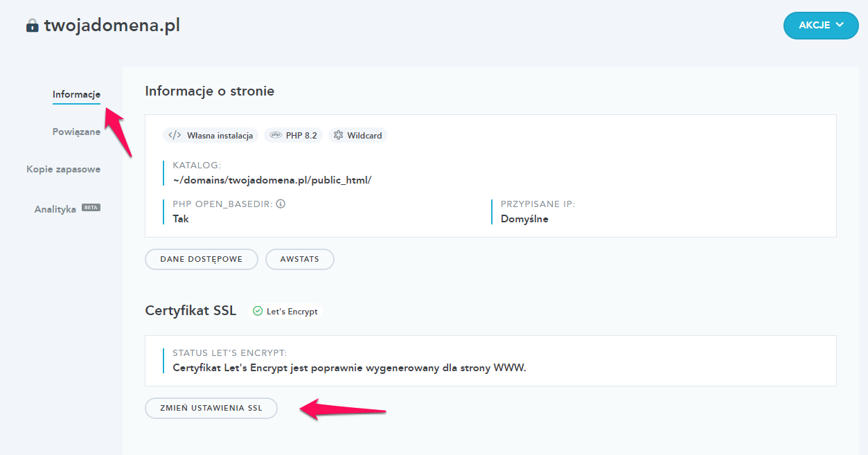Open AWSTATS statistics button
The height and width of the screenshot is (455, 868).
pos(300,259)
